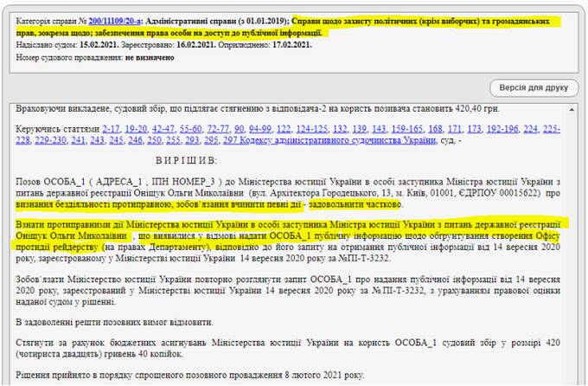
Task: Open the article 171 link
Action: (x=455, y=129)
